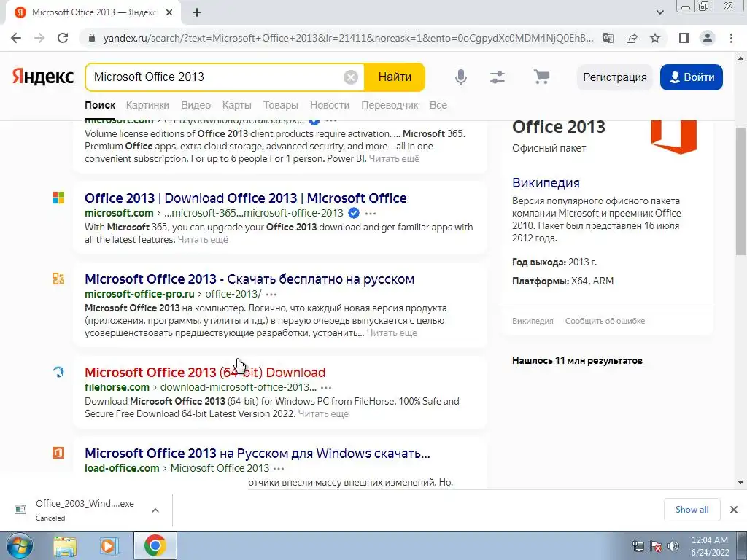Reload the page with the refresh icon

[63, 38]
